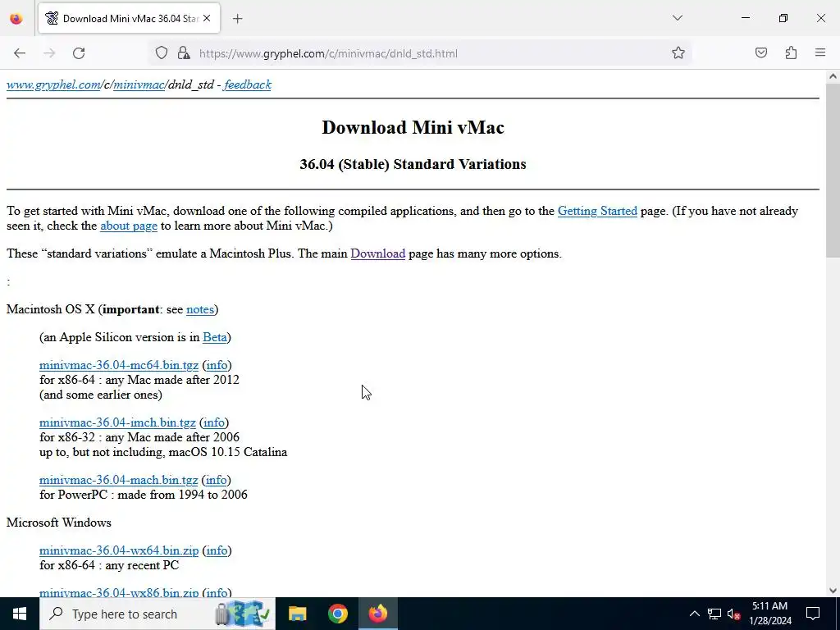Open info for the wx64 Windows build
The width and height of the screenshot is (840, 630).
(217, 550)
